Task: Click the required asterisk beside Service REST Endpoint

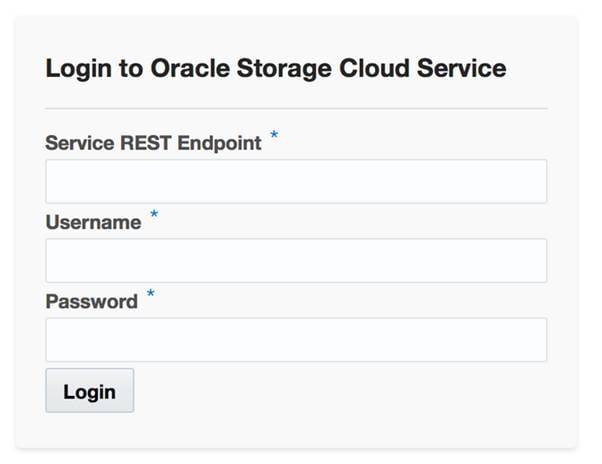Action: pyautogui.click(x=274, y=137)
